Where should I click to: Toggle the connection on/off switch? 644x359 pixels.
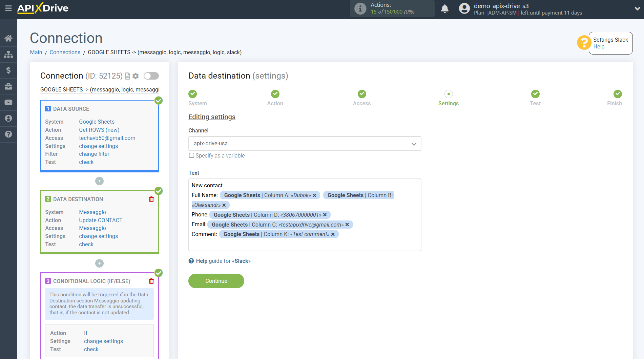coord(151,76)
